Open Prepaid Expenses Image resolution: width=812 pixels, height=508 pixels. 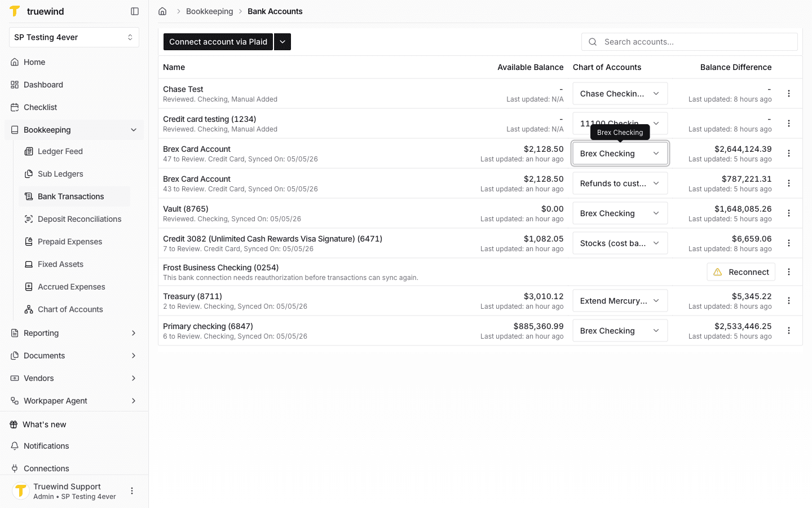click(x=74, y=242)
